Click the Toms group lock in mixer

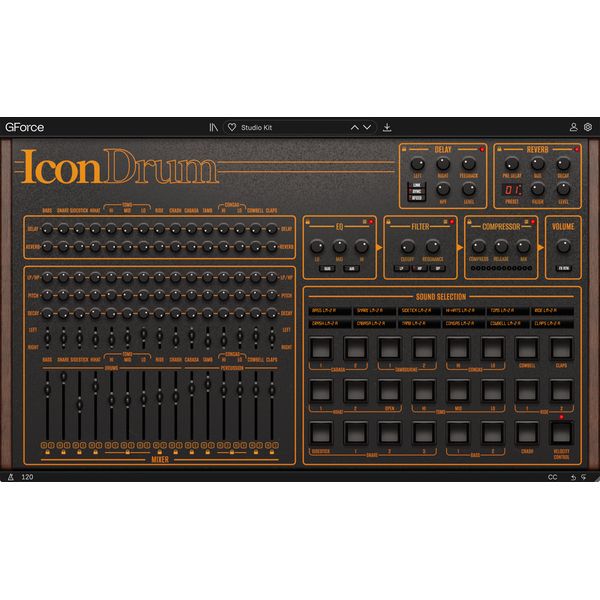127,452
